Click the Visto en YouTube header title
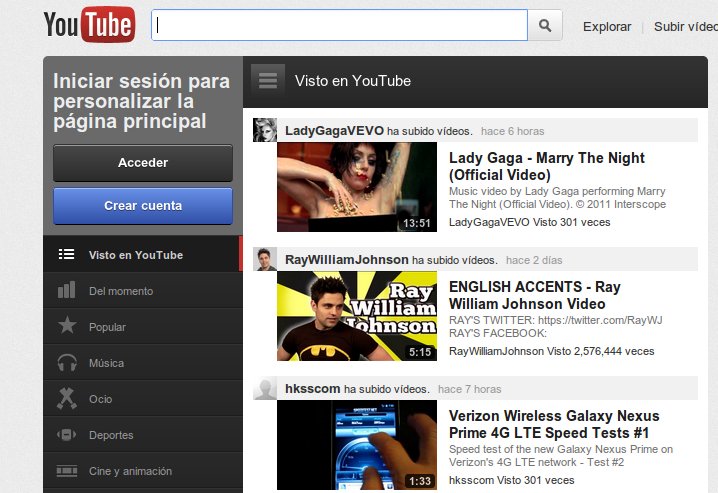The height and width of the screenshot is (493, 718). coord(353,81)
